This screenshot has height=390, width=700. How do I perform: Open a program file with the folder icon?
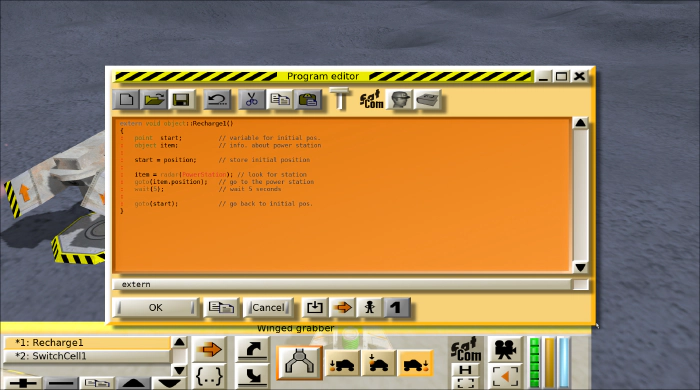[x=154, y=99]
